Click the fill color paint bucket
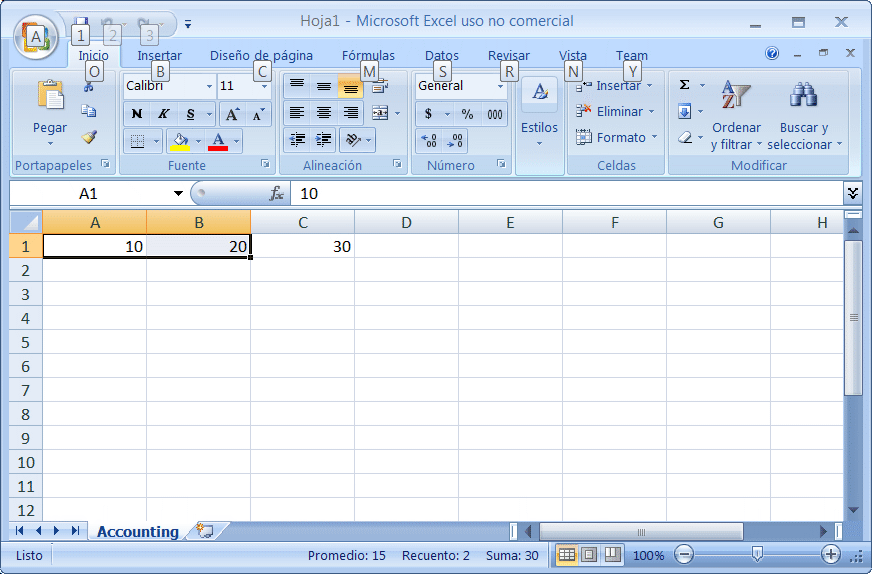 [x=180, y=141]
